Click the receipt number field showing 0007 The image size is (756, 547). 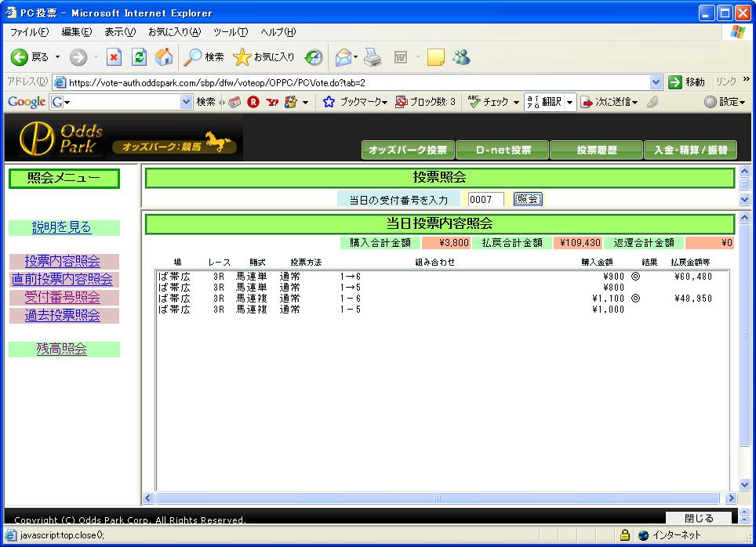486,200
